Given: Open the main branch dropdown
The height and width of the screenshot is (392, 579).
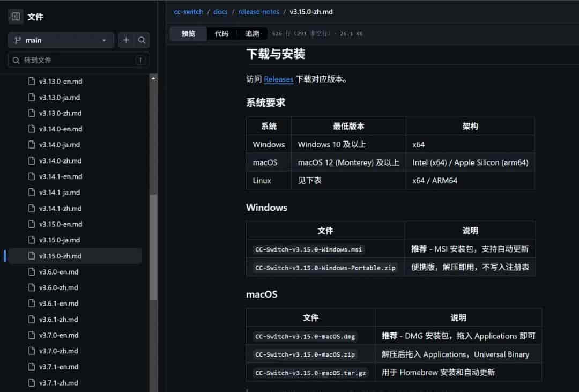Looking at the screenshot, I should point(61,40).
